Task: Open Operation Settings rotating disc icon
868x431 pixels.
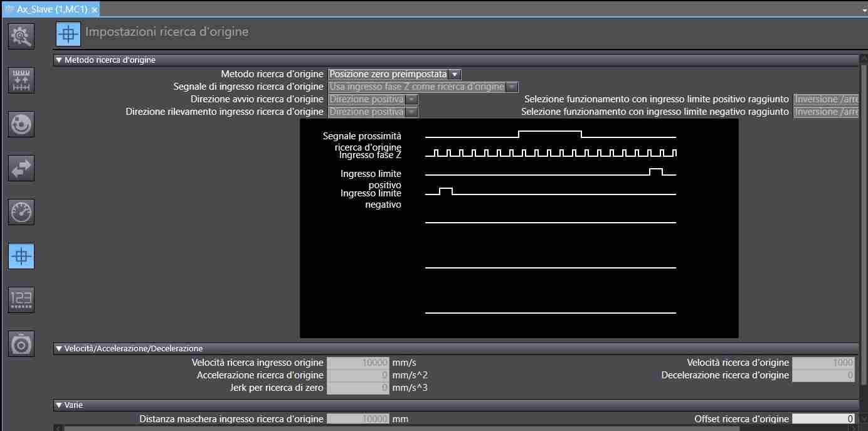Action: pos(21,124)
